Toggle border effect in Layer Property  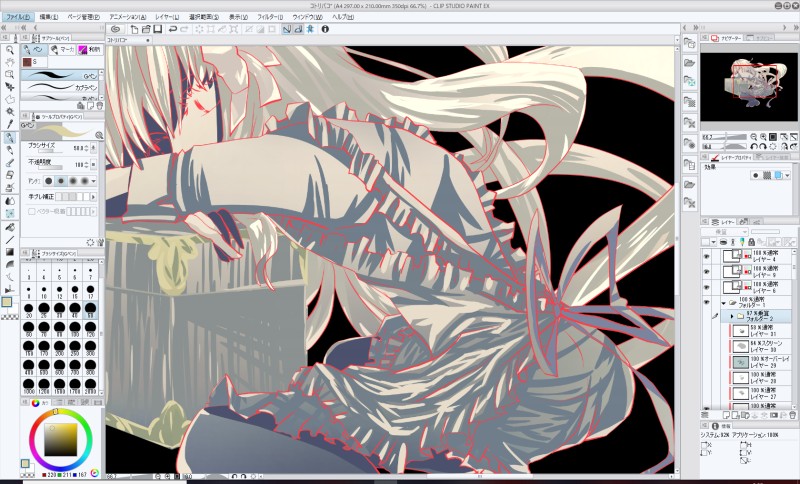(x=756, y=175)
